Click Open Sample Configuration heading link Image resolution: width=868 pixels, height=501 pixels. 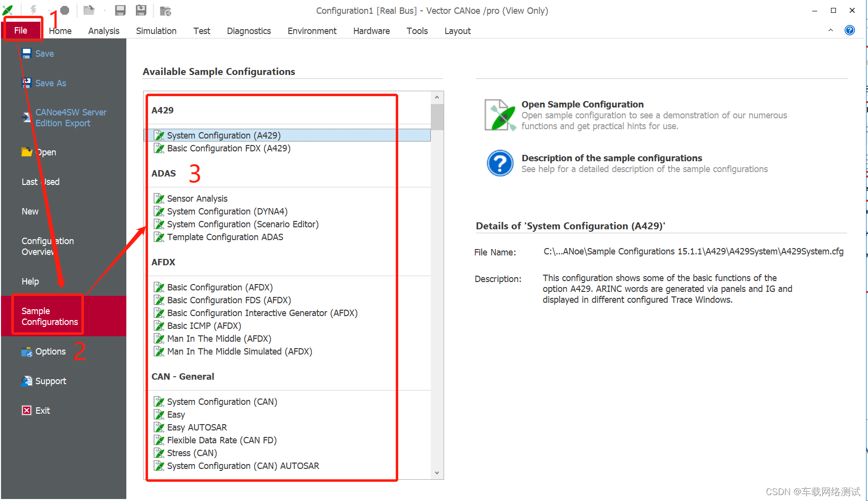tap(582, 105)
